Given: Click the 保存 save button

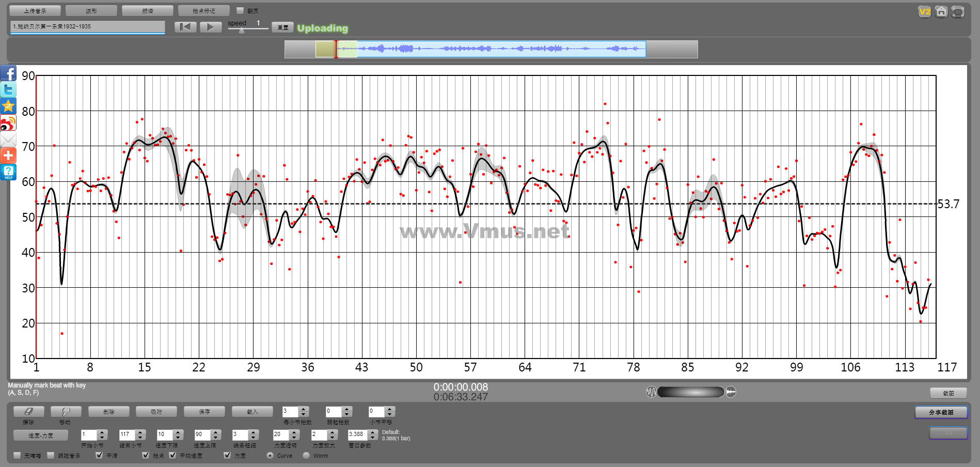Looking at the screenshot, I should coord(204,412).
